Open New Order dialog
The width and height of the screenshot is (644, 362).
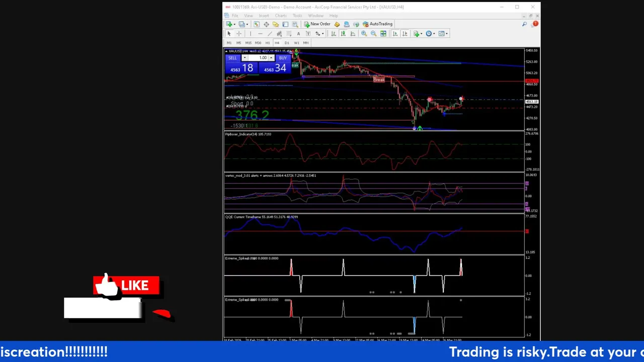pos(317,24)
